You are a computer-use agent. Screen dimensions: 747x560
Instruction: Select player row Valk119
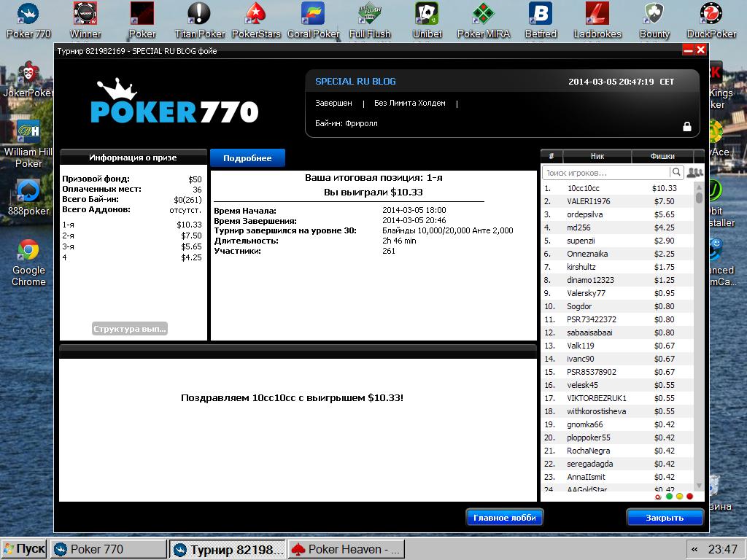(x=618, y=346)
